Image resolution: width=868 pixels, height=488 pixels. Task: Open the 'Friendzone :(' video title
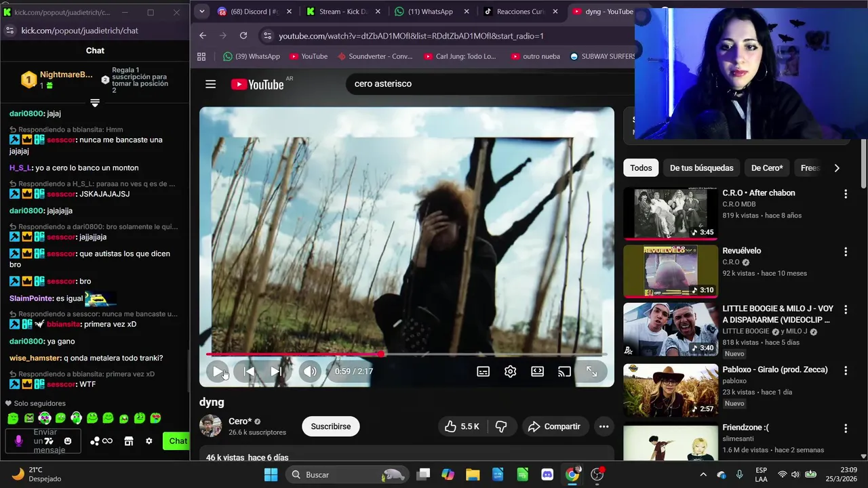tap(746, 427)
